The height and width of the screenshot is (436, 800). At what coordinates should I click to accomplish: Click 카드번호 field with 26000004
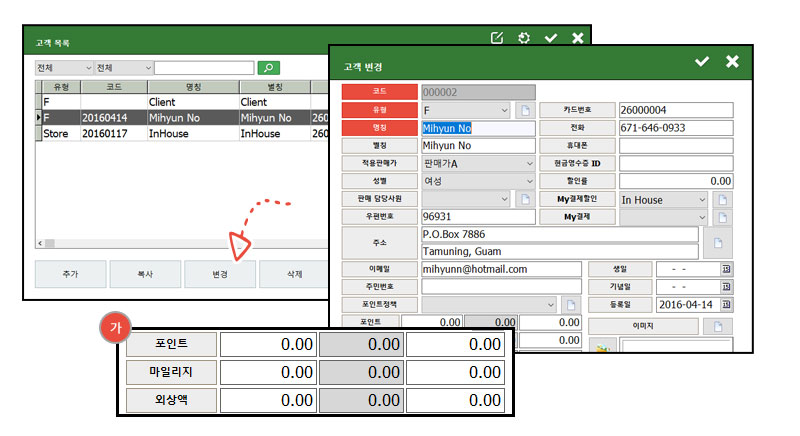pos(676,110)
